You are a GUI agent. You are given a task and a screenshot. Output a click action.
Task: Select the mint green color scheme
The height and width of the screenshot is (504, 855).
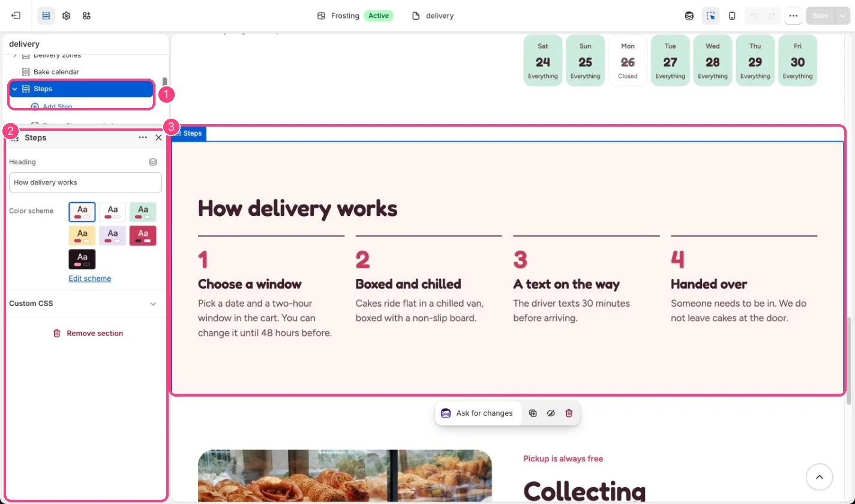tap(143, 212)
